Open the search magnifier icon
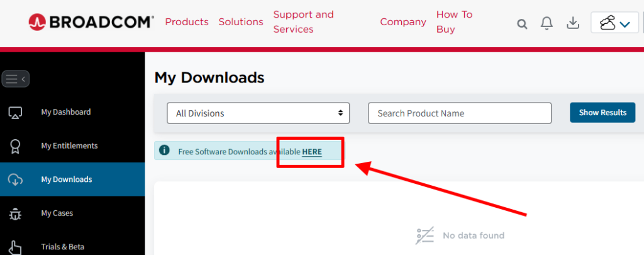This screenshot has width=644, height=255. tap(522, 24)
